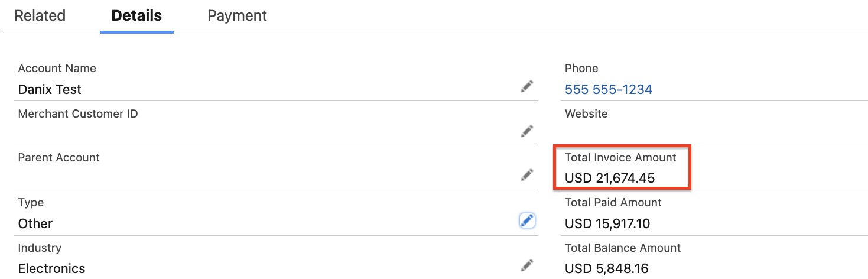The image size is (868, 279).
Task: Edit the Account Name field with pencil icon
Action: point(526,87)
